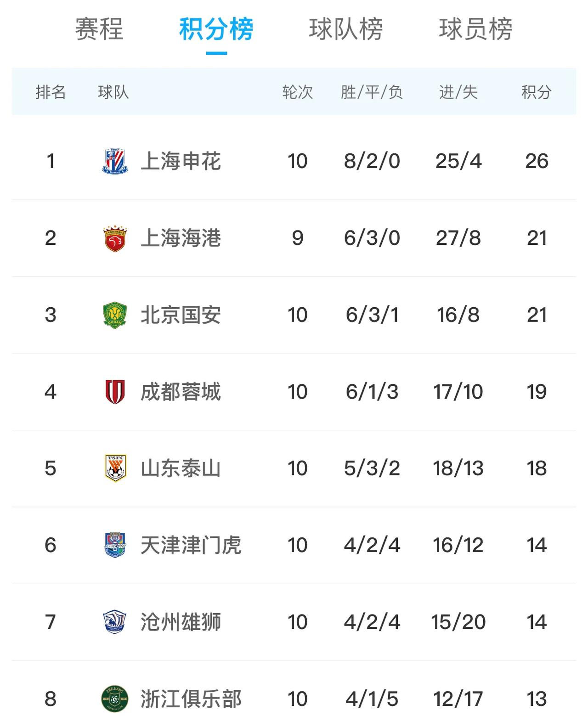Tap the 山东泰山 TSFC crest icon
588x716 pixels.
pos(115,468)
